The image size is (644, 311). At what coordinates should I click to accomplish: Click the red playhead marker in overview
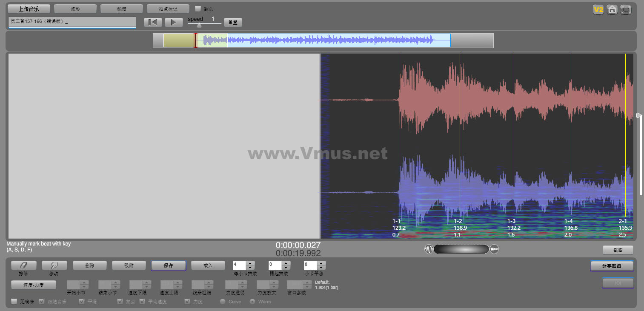196,40
